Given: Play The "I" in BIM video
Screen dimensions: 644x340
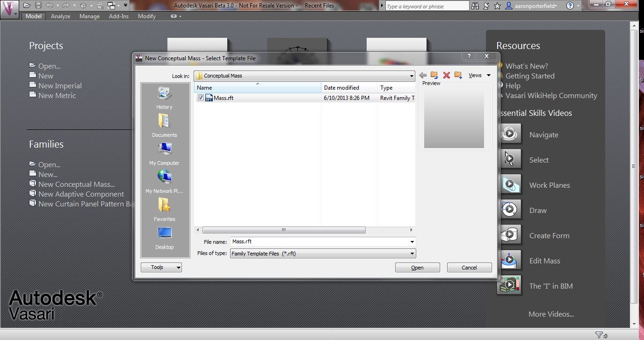Looking at the screenshot, I should coord(509,286).
